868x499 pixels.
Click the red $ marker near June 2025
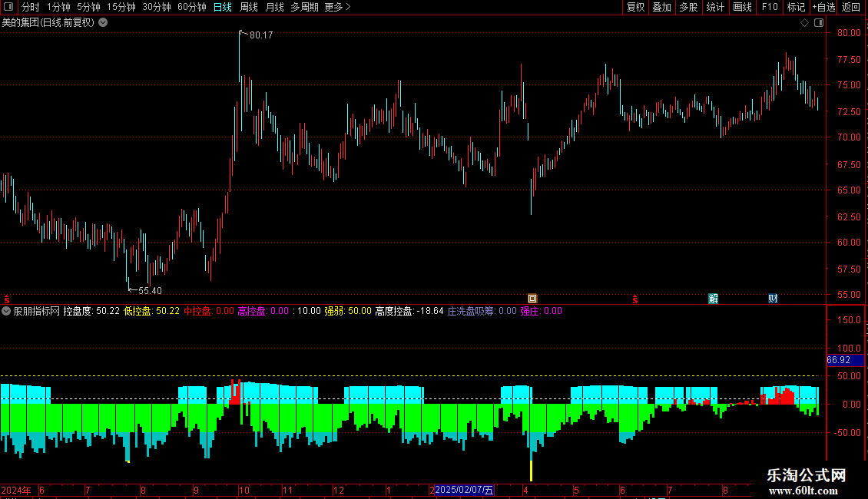click(635, 299)
